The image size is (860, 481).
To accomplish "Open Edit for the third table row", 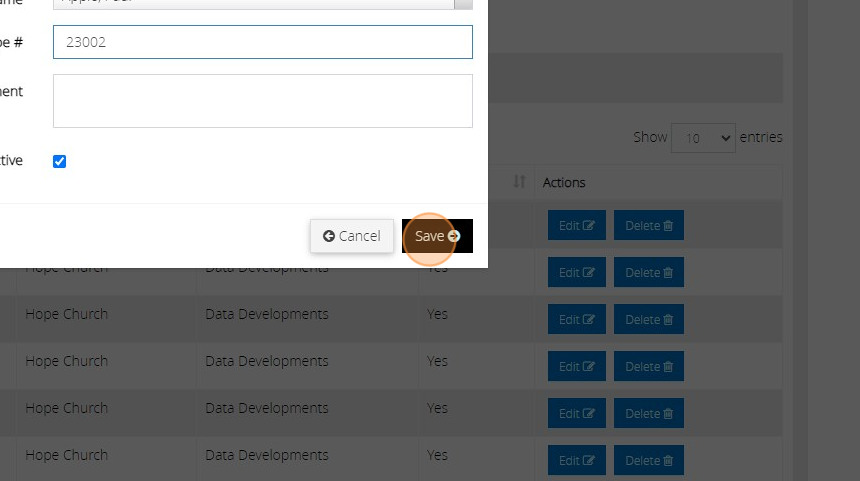I will click(x=577, y=320).
